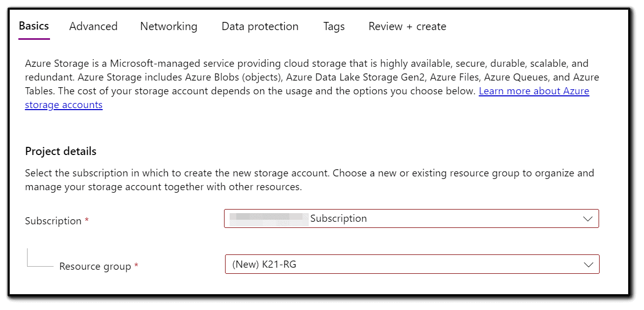Click the Subscription dropdown chevron arrow

tap(588, 218)
